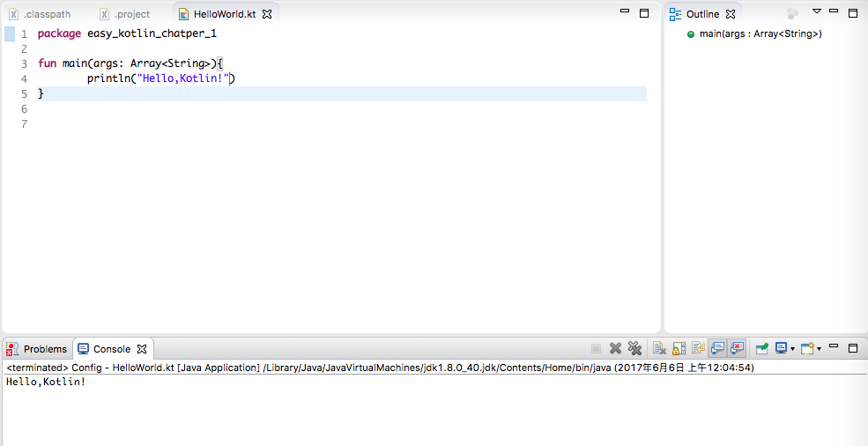This screenshot has width=868, height=446.
Task: Toggle Scroll Lock in Console
Action: [679, 348]
